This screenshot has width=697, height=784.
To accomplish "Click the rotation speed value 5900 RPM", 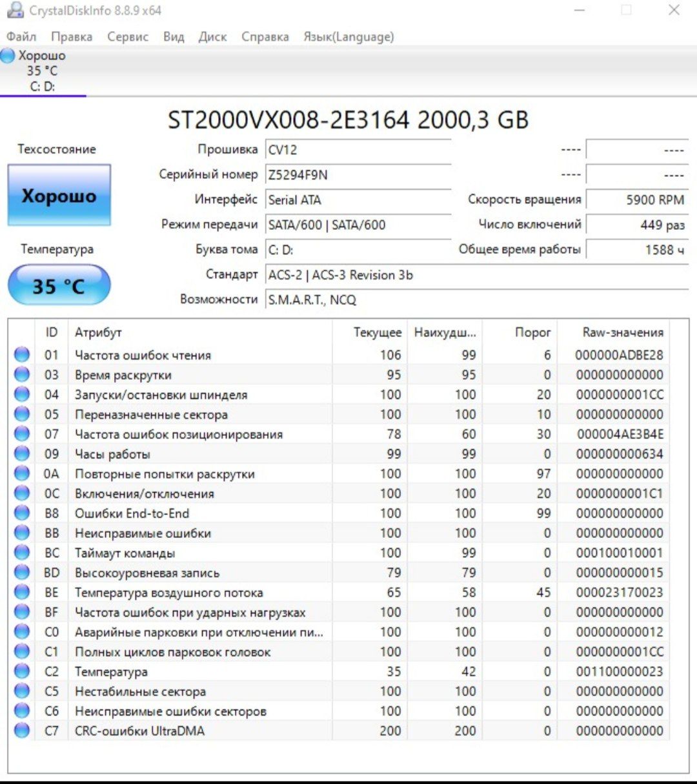I will pyautogui.click(x=637, y=200).
